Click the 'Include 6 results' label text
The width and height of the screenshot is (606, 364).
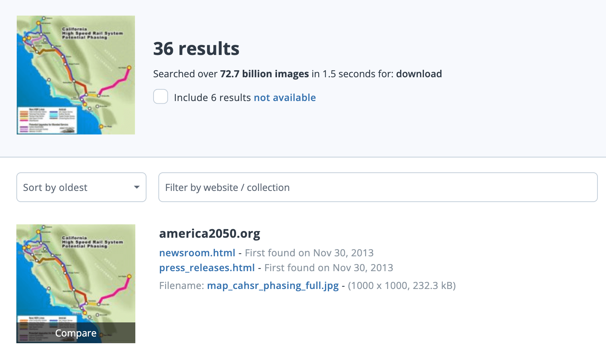pos(213,97)
